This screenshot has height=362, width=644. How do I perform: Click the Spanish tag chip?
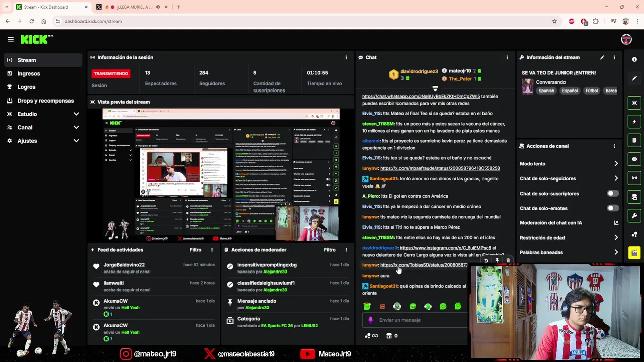pyautogui.click(x=546, y=90)
